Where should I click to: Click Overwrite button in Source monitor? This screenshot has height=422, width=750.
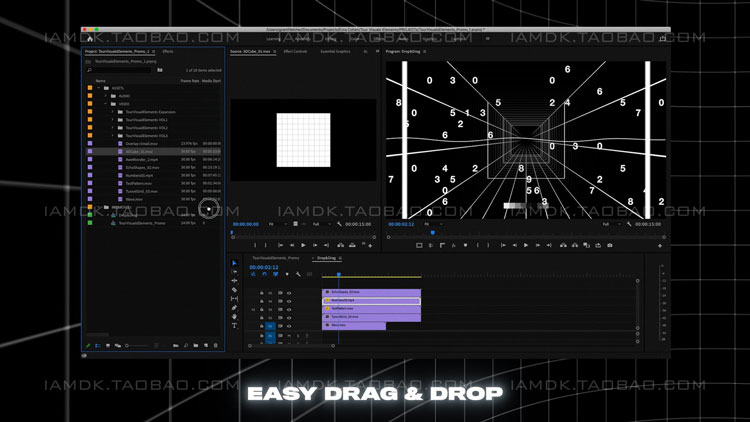pyautogui.click(x=352, y=245)
